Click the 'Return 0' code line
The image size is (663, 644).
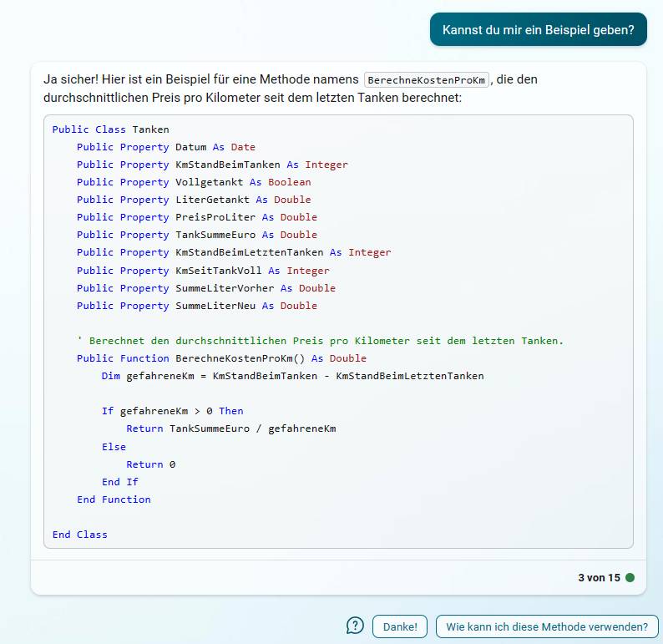click(151, 464)
